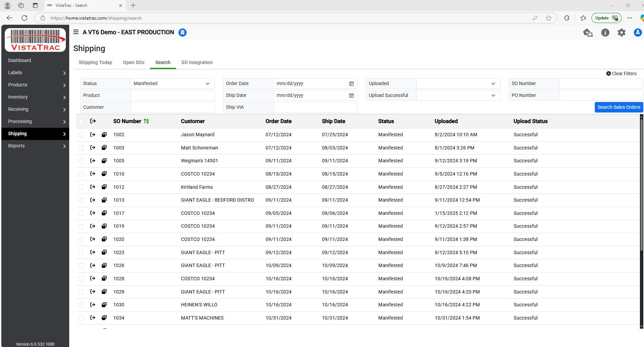Click the SO Number input field
The height and width of the screenshot is (347, 644).
600,84
